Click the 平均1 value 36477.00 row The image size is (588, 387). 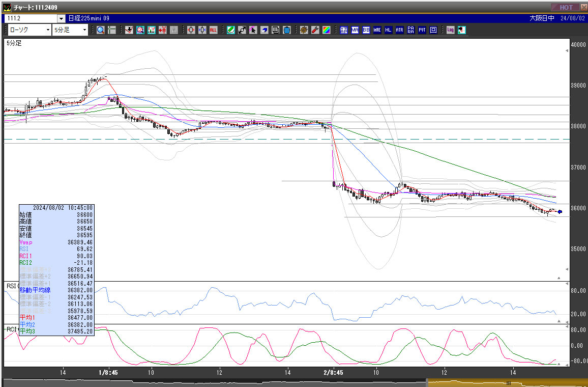pos(56,318)
